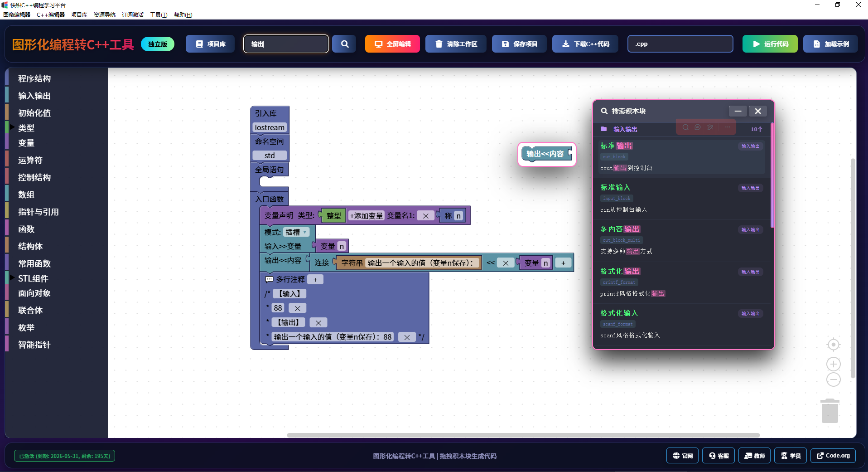The height and width of the screenshot is (472, 868).
Task: Select the magic pencil icon in the search panel
Action: 709,127
